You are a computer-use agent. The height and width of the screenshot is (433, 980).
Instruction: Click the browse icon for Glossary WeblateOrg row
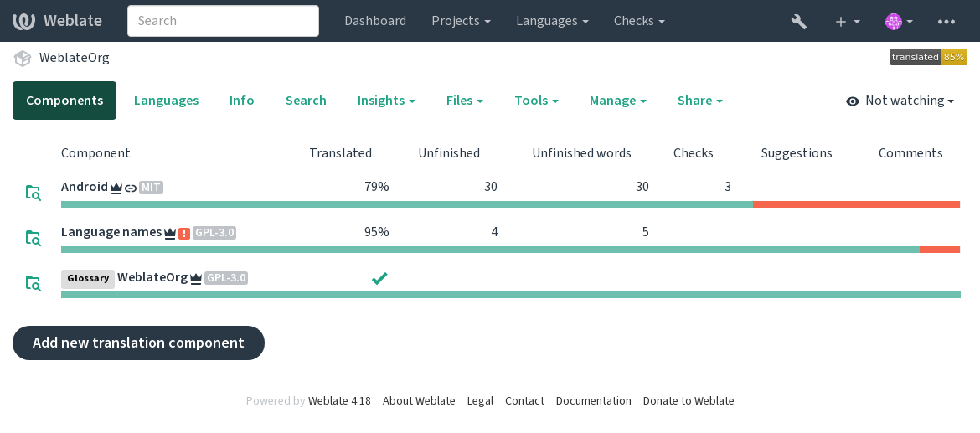click(x=34, y=283)
